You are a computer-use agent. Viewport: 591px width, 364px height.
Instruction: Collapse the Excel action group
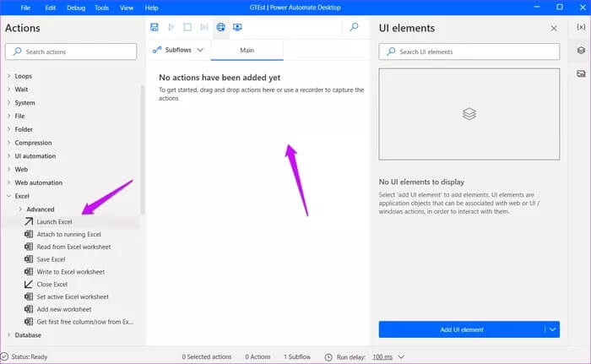(8, 196)
